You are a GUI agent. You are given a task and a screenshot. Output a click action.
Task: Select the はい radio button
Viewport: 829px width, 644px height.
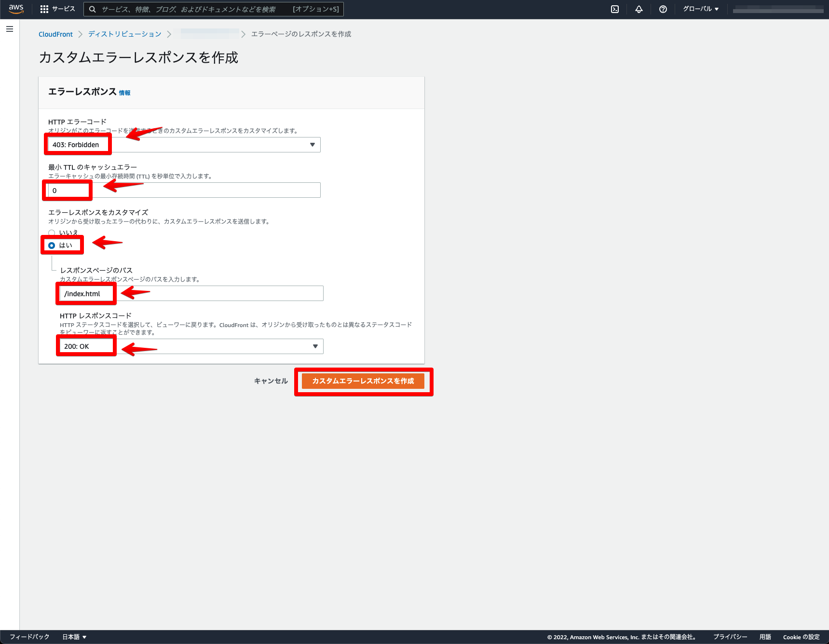(52, 246)
